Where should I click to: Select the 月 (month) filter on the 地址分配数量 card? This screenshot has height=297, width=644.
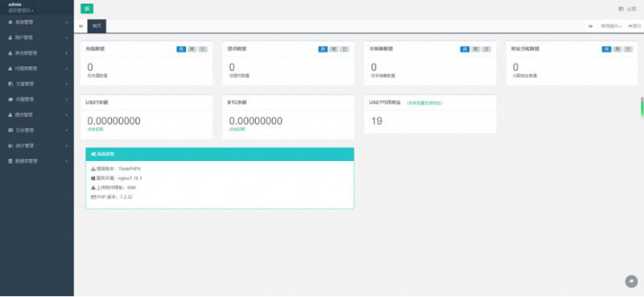(606, 49)
